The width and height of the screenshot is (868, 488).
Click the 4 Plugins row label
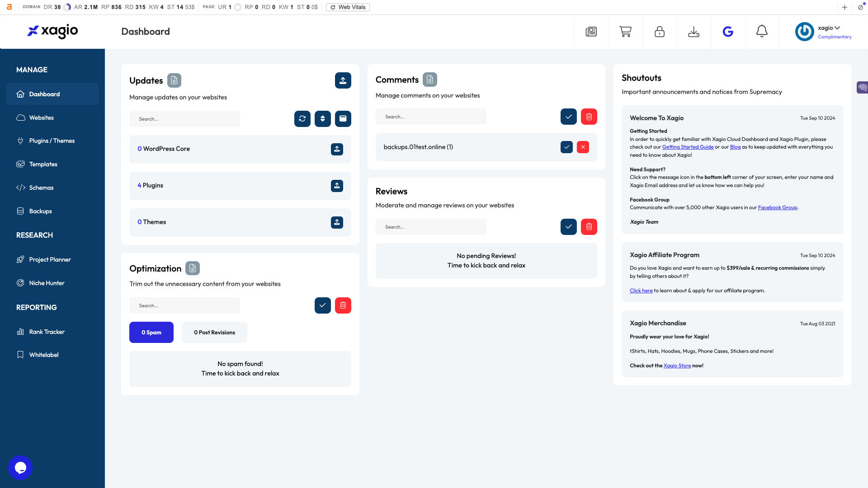click(x=150, y=185)
